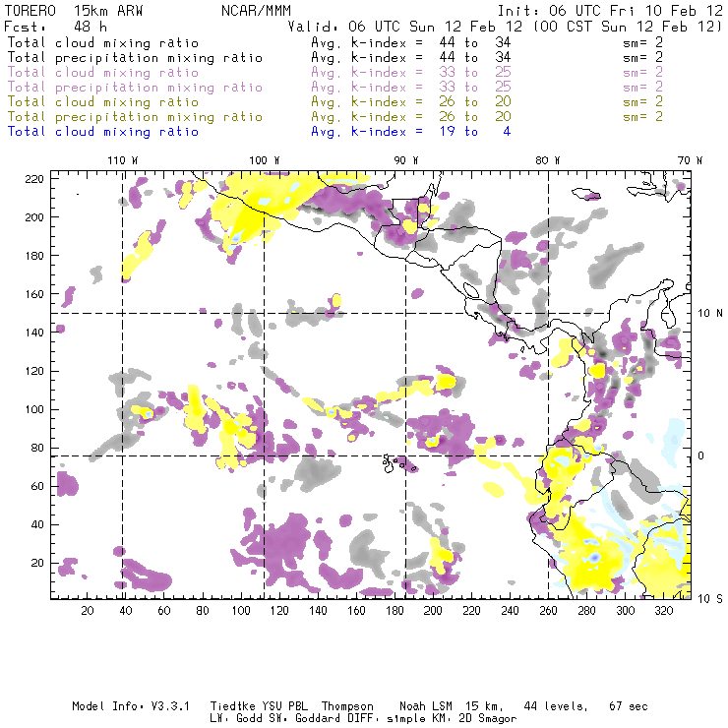The image size is (728, 728).
Task: Click the "10 N" latitude label
Action: 710,314
